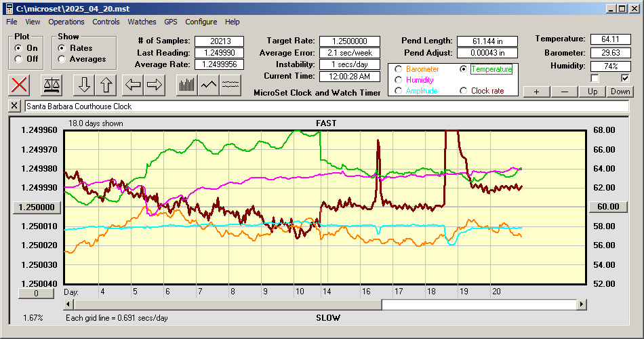Click the Down button
The image size is (644, 339).
click(x=620, y=92)
